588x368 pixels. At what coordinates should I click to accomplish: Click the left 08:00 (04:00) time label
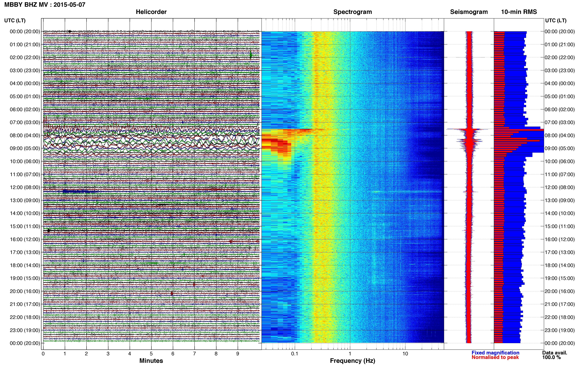[x=25, y=135]
